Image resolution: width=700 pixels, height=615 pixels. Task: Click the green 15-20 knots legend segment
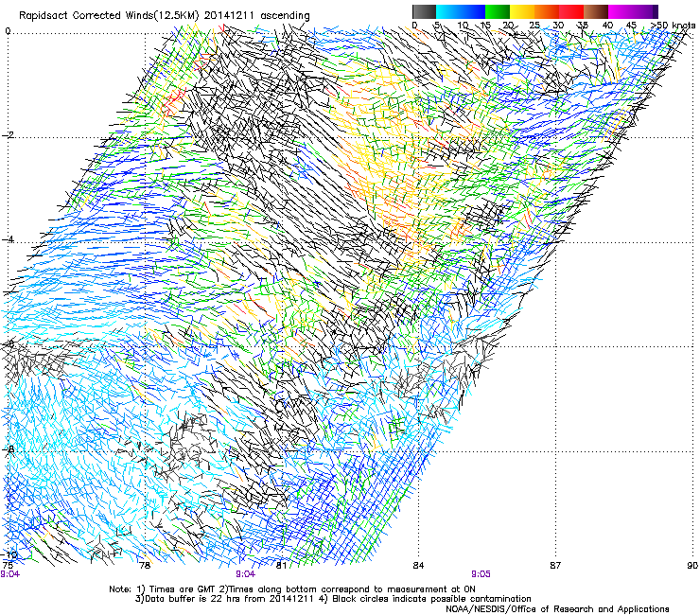[498, 11]
